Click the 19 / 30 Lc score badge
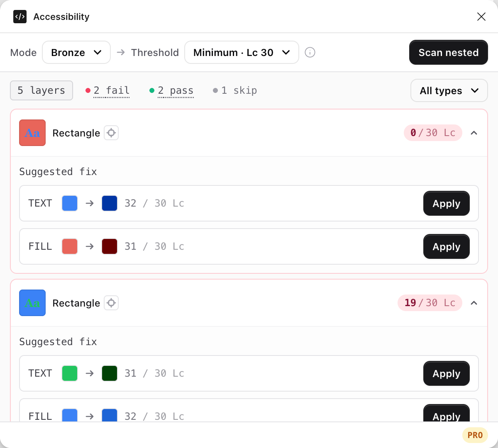The height and width of the screenshot is (448, 498). point(430,303)
